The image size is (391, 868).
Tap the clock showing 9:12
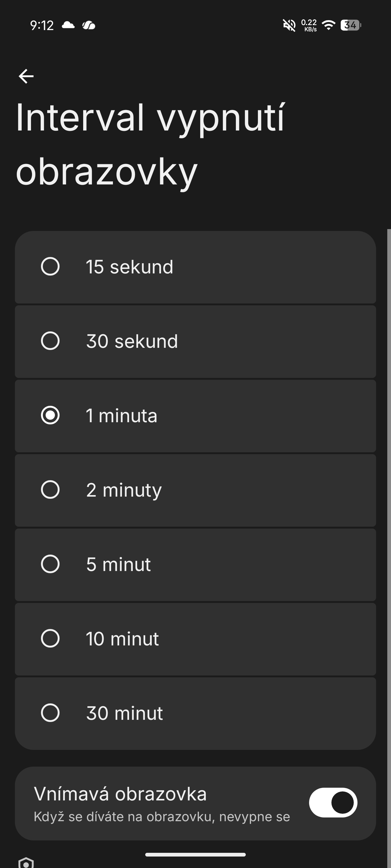tap(42, 26)
